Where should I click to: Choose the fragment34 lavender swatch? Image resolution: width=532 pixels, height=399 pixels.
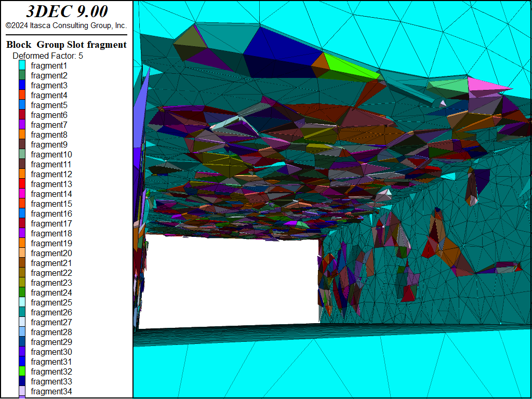point(22,391)
